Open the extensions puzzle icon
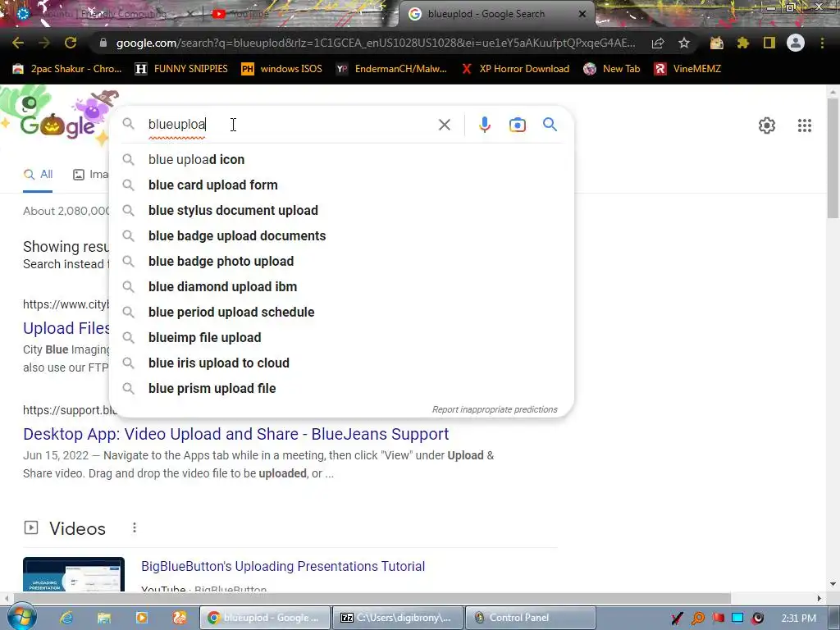The width and height of the screenshot is (840, 630). point(742,43)
